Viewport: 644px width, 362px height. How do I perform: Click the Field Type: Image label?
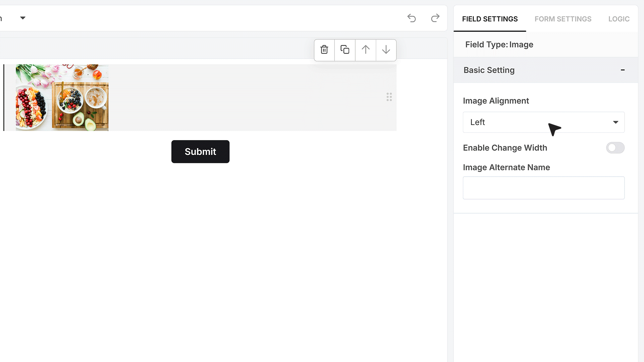click(499, 45)
